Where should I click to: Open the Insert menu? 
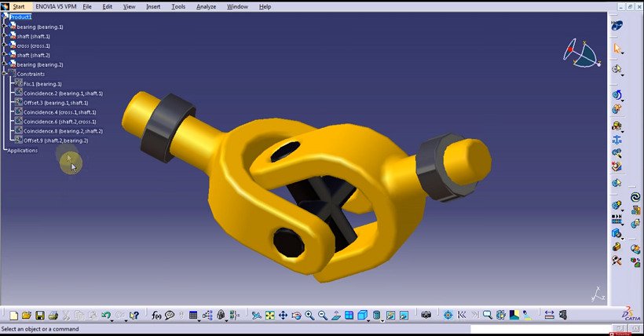point(152,6)
